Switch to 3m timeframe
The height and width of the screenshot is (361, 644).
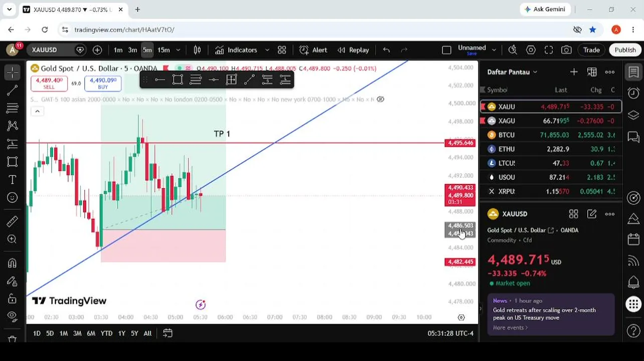[x=132, y=50]
